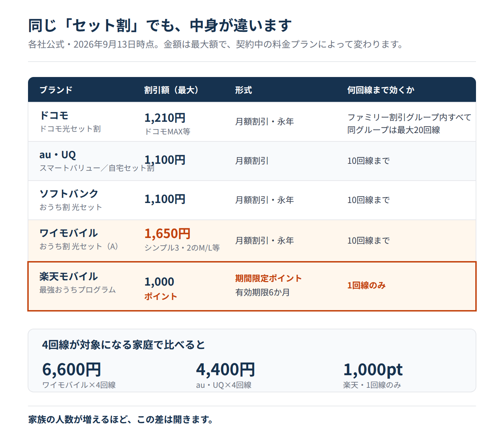This screenshot has height=434, width=504.
Task: Click the 1,000 value in 楽天モバイル row
Action: [x=159, y=281]
